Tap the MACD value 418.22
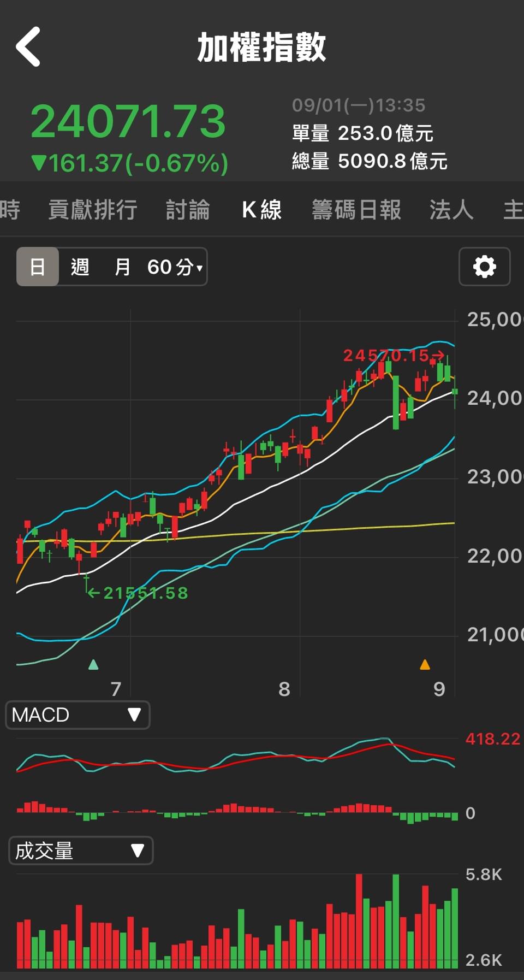524x980 pixels. tap(493, 739)
